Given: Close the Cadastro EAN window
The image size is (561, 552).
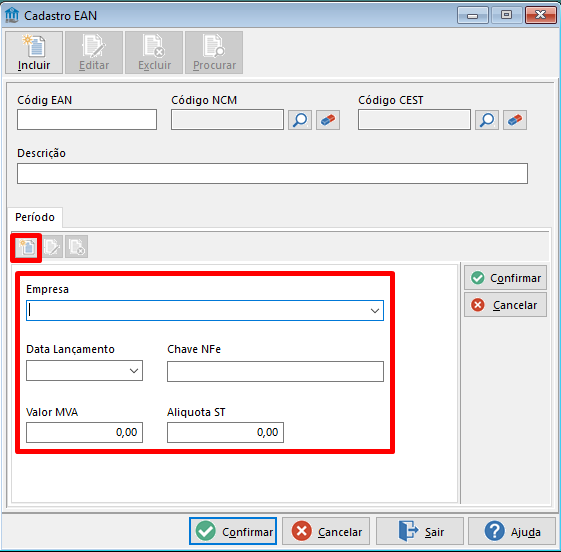Looking at the screenshot, I should [x=541, y=15].
